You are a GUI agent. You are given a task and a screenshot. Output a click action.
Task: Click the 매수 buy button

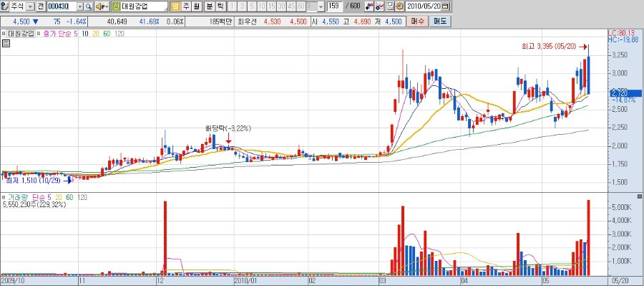(417, 22)
